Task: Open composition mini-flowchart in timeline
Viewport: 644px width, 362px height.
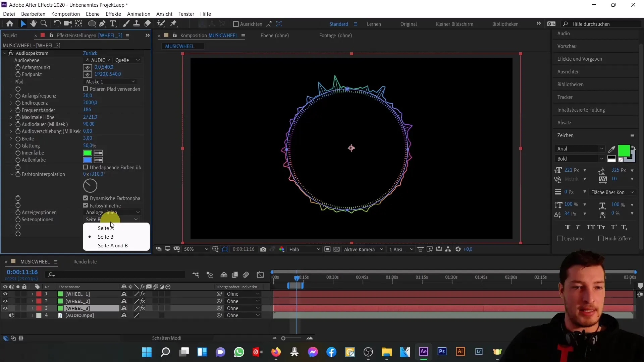Action: click(x=196, y=275)
